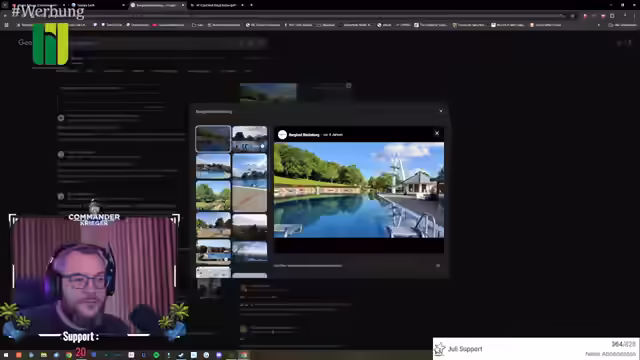Select the first highlighted pool thumbnail

point(213,139)
